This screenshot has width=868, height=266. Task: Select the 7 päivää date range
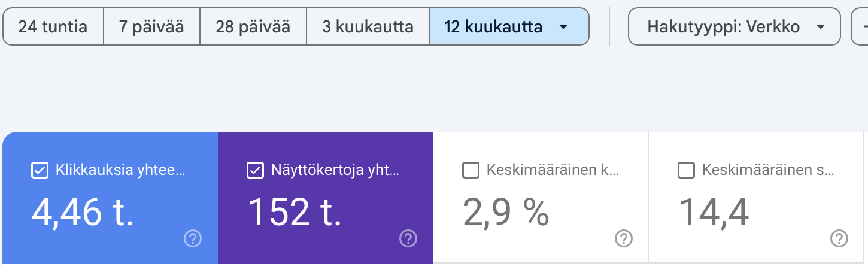(x=151, y=27)
